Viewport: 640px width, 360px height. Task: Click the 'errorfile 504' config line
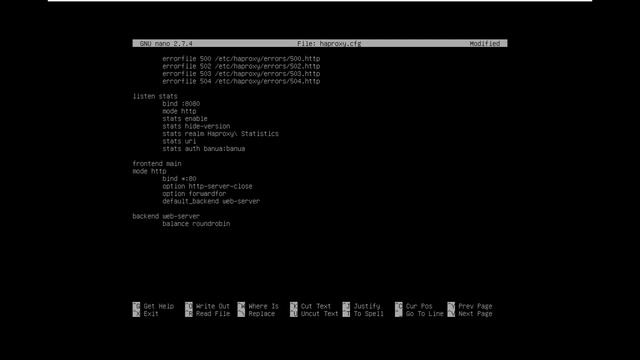tap(241, 81)
